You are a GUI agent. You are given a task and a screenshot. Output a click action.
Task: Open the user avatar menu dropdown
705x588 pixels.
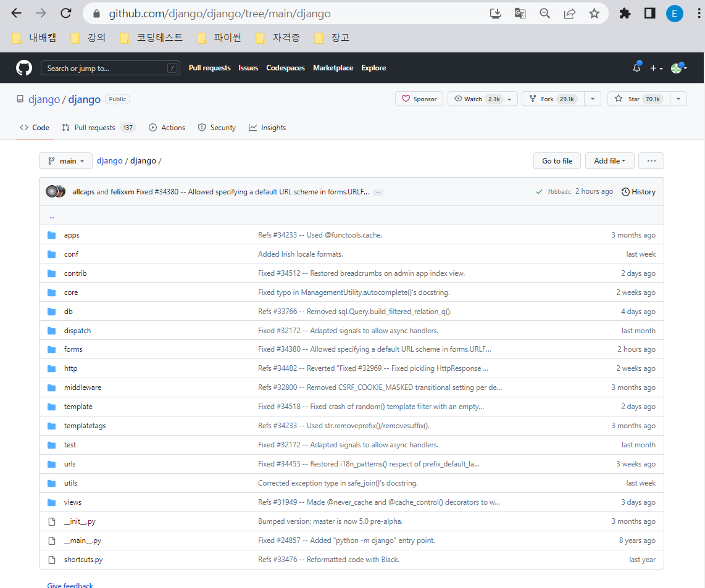[x=679, y=68]
